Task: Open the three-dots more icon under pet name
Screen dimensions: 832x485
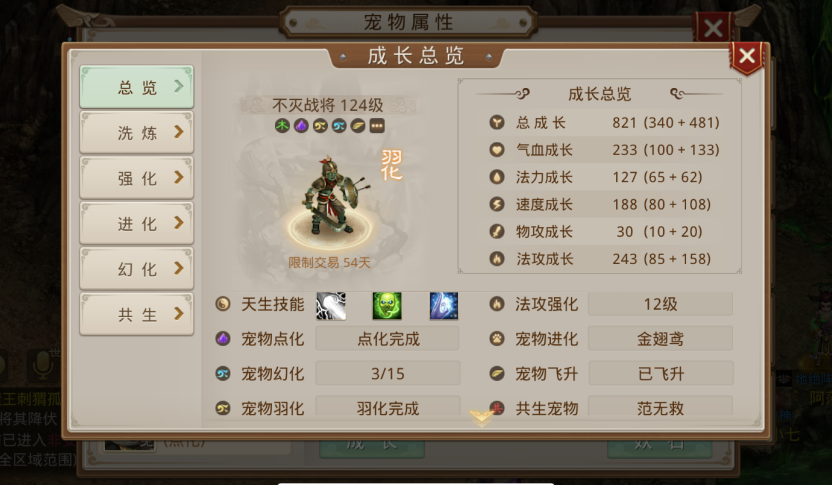Action: pyautogui.click(x=377, y=126)
